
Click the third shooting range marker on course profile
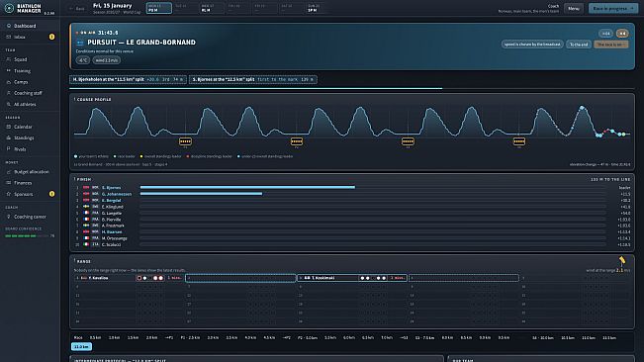(408, 141)
